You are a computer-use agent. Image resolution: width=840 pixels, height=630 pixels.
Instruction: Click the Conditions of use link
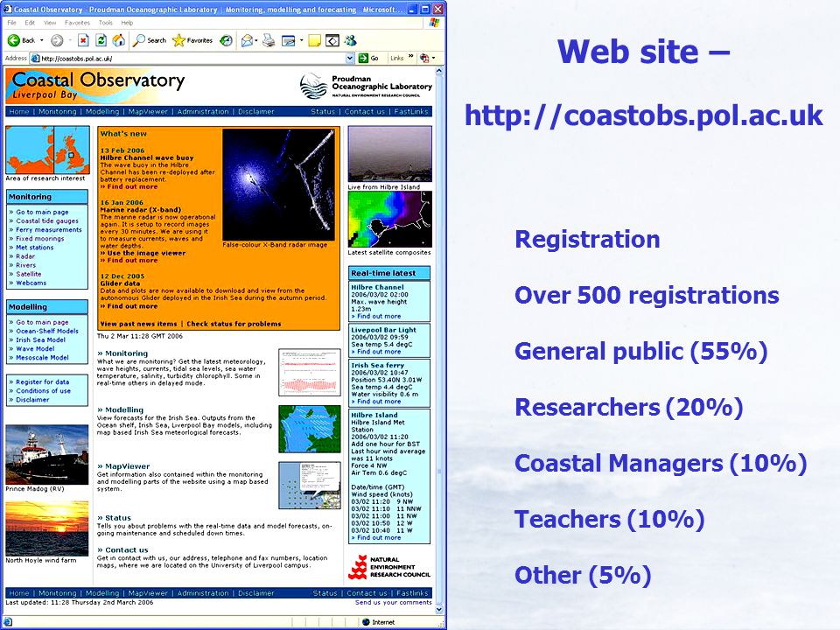tap(43, 390)
